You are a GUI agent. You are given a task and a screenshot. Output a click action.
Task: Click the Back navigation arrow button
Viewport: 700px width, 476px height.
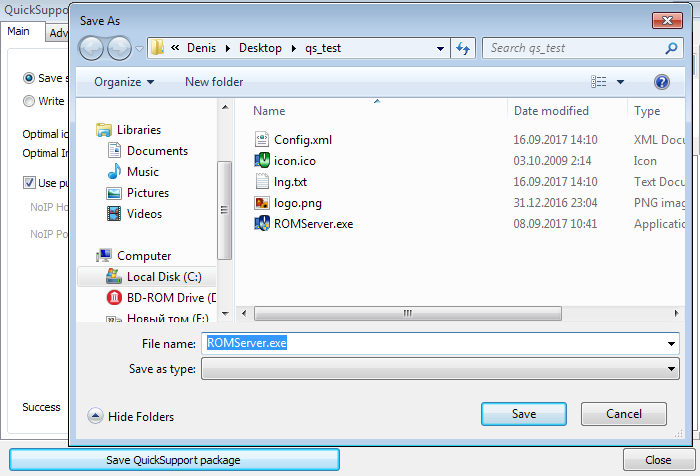click(x=92, y=48)
